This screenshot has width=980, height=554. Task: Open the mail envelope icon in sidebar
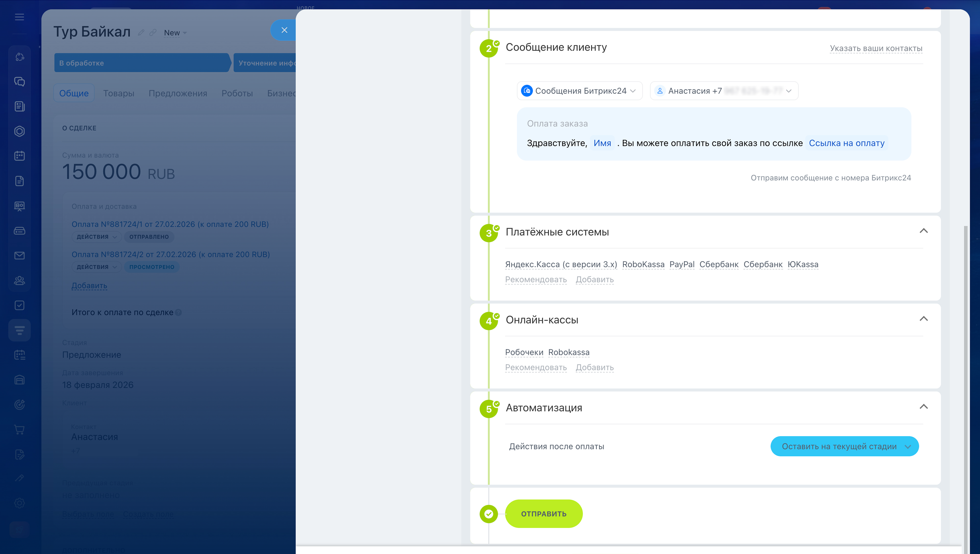[x=19, y=256]
